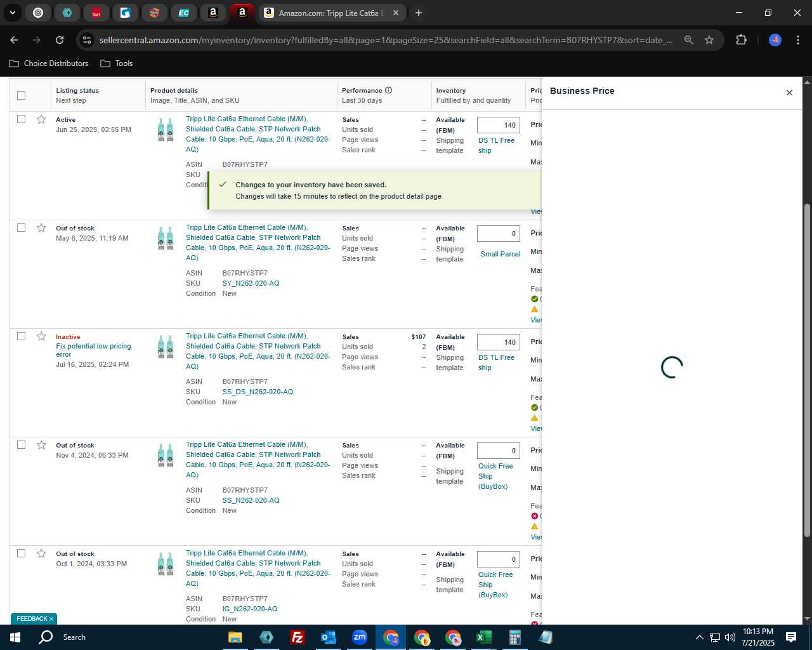This screenshot has height=650, width=812.
Task: Open the Chrome extensions puzzle icon
Action: [741, 40]
